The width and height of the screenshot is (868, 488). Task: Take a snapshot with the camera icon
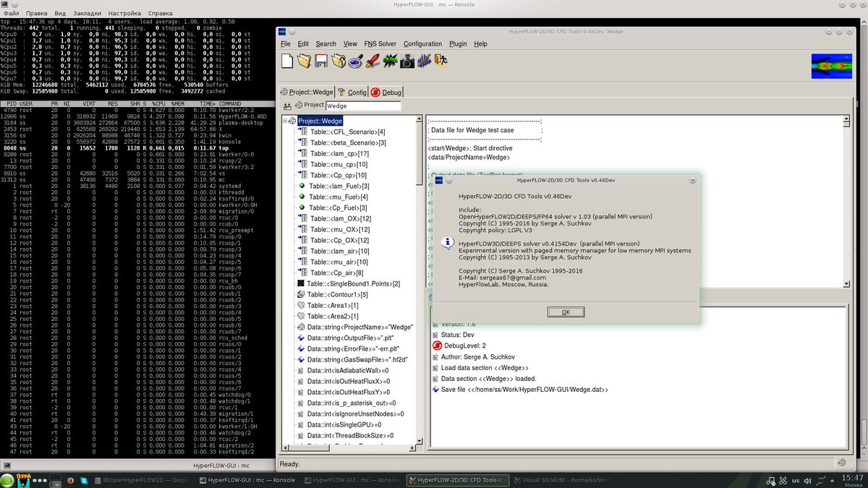407,61
